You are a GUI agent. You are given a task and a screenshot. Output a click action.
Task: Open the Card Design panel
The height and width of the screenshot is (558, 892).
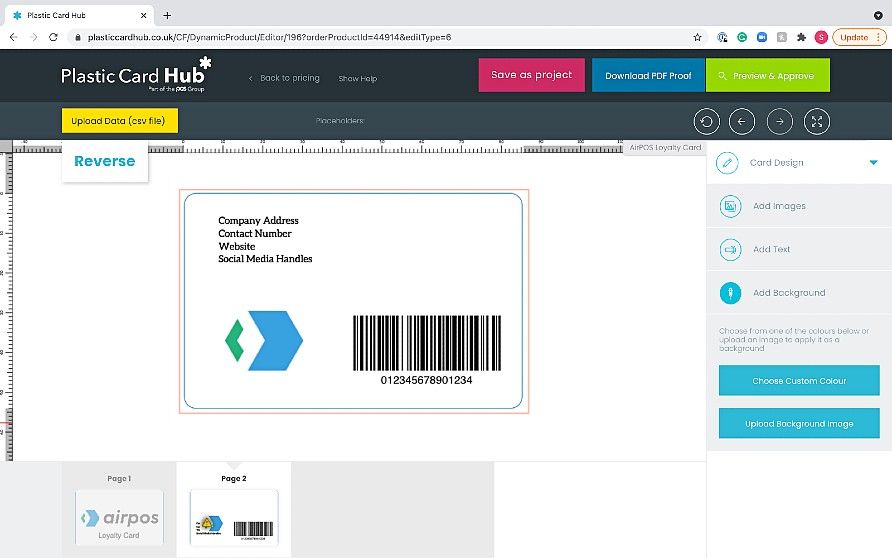coord(799,163)
